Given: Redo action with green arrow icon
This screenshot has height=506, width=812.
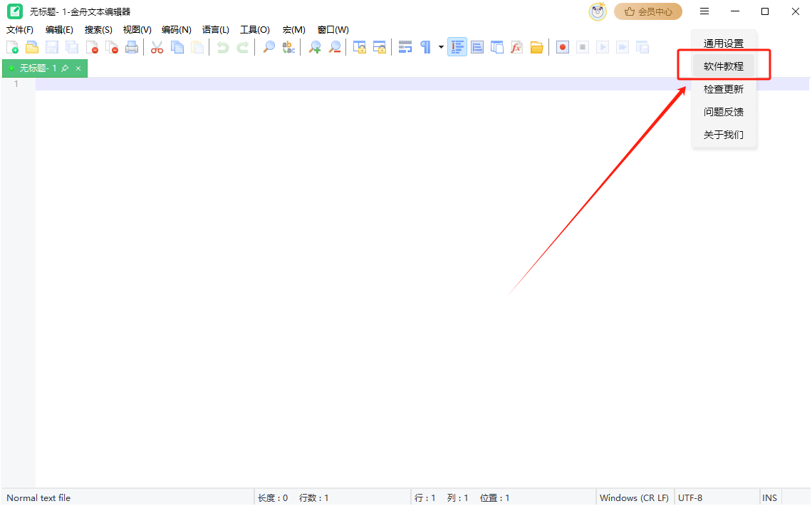Looking at the screenshot, I should pos(242,48).
